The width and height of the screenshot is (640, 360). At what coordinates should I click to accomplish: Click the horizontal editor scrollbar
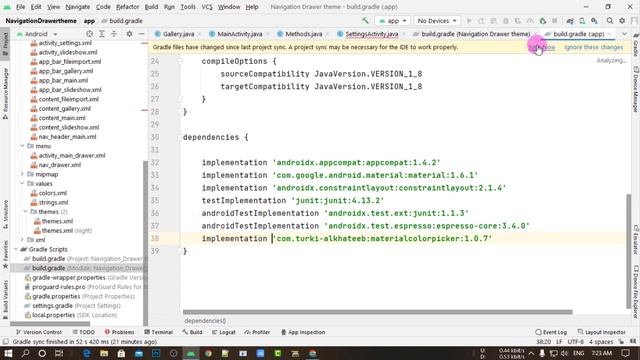378,312
